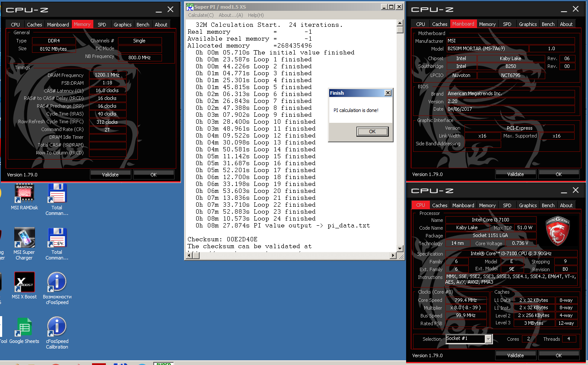Click the PI value output pi_data.txt line
588x365 pixels.
coord(283,225)
